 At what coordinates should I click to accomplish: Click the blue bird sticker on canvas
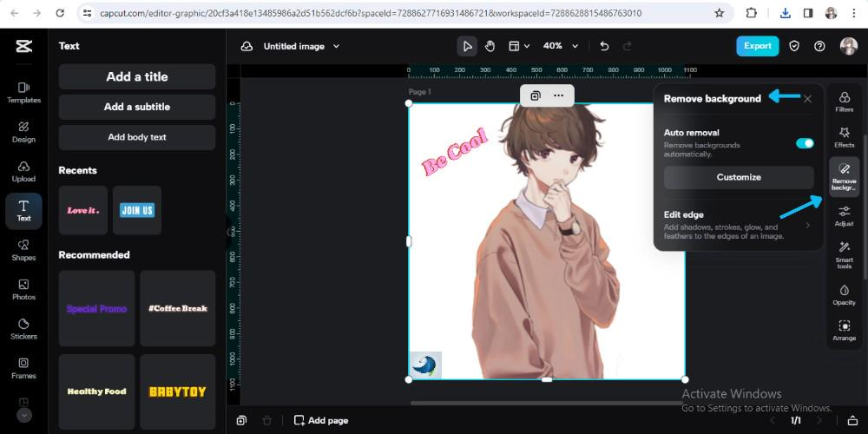(x=425, y=365)
